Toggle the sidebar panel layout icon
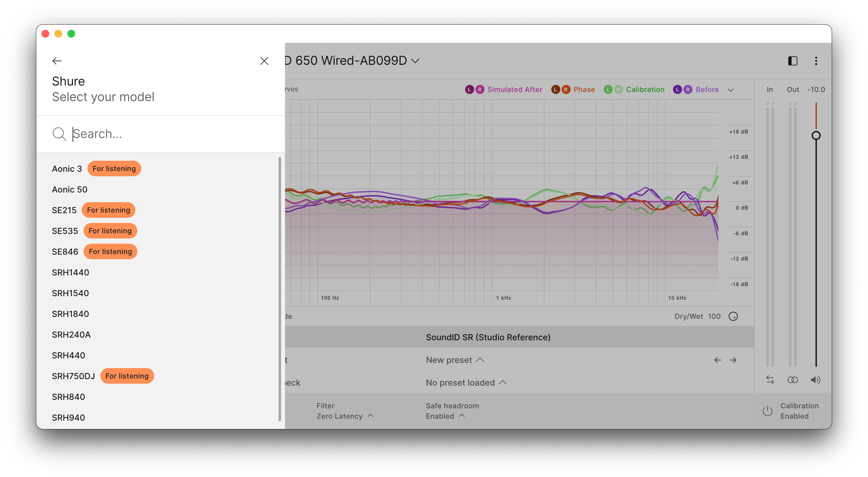Image resolution: width=868 pixels, height=477 pixels. point(793,61)
